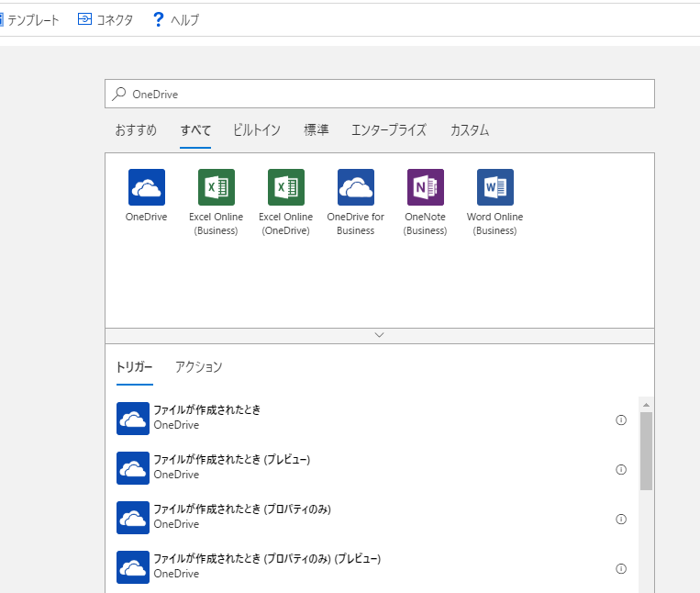Image resolution: width=700 pixels, height=593 pixels.
Task: Show info for ファイルが作成されたとき (プロパティのみ)
Action: 621,519
